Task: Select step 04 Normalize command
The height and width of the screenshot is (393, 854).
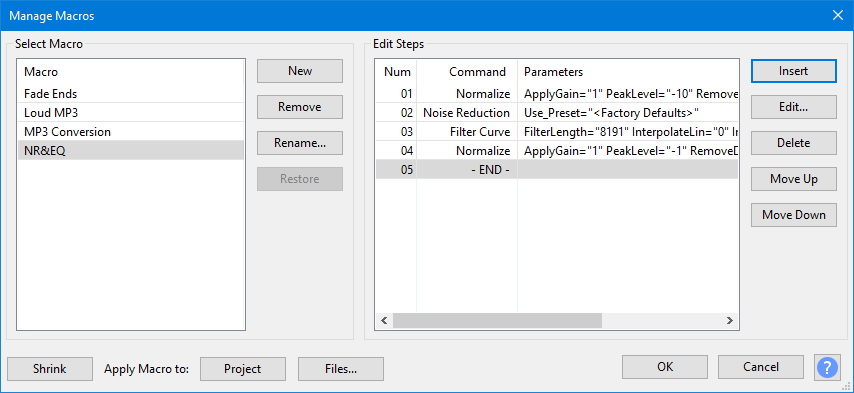Action: click(x=467, y=151)
